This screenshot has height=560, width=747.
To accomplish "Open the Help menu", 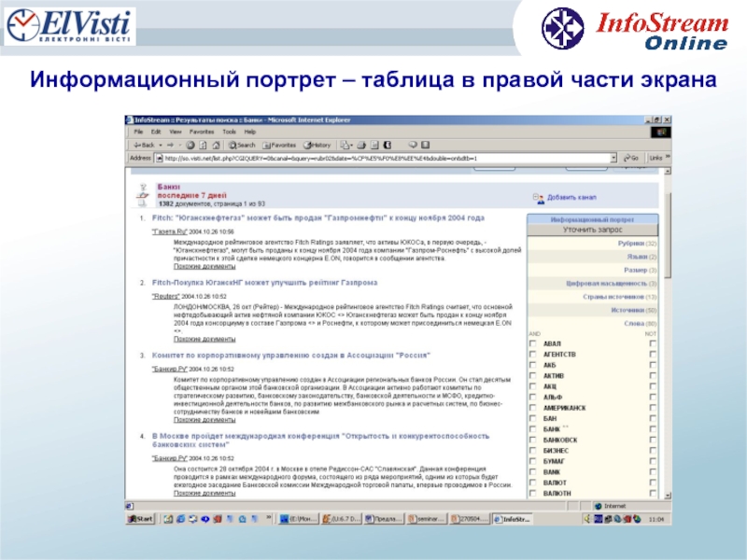I will 250,132.
